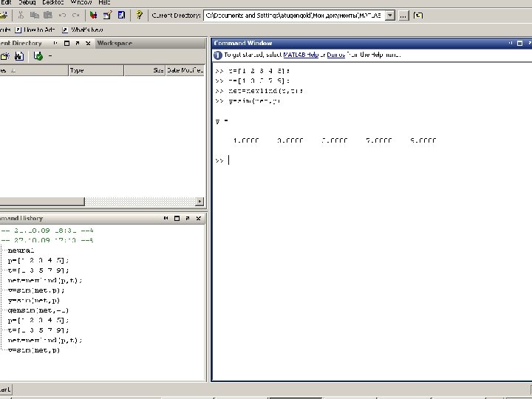
Task: Sort files by Date Modified column header
Action: 185,70
